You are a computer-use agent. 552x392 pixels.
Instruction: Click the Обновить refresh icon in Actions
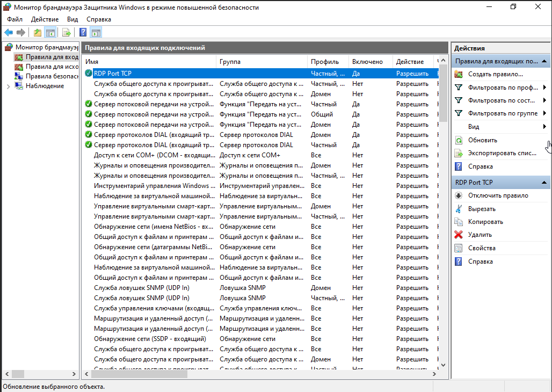(x=459, y=140)
